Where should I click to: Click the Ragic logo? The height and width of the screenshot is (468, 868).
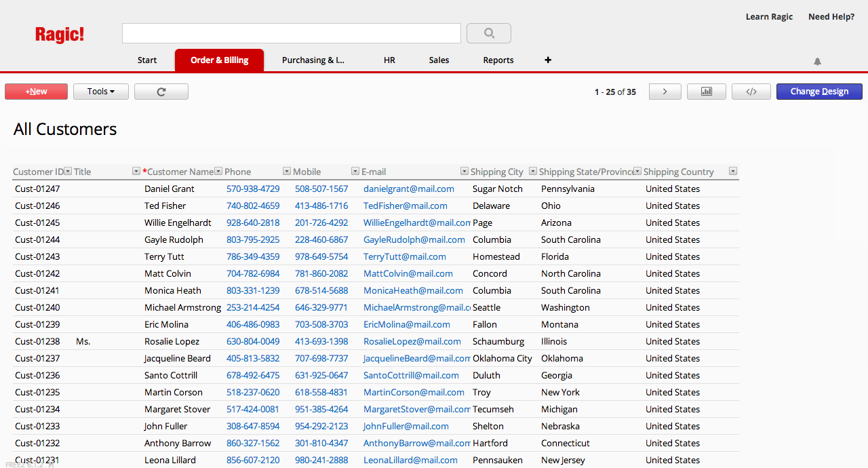pos(60,35)
